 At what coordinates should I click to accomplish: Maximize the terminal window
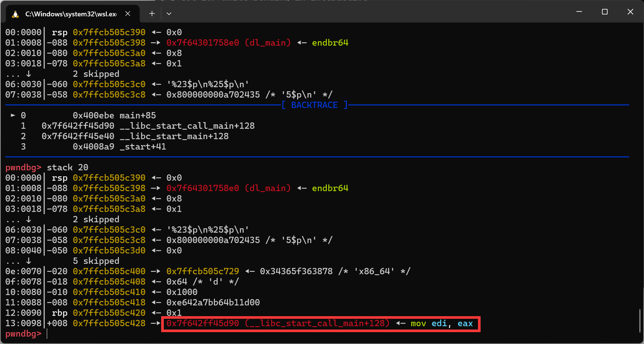click(605, 12)
